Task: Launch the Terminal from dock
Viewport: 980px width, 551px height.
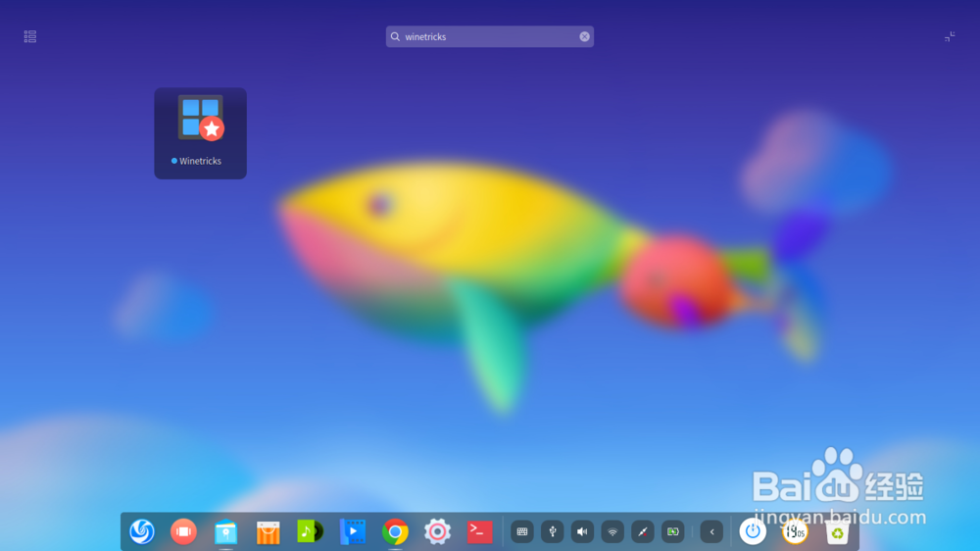Action: (x=479, y=531)
